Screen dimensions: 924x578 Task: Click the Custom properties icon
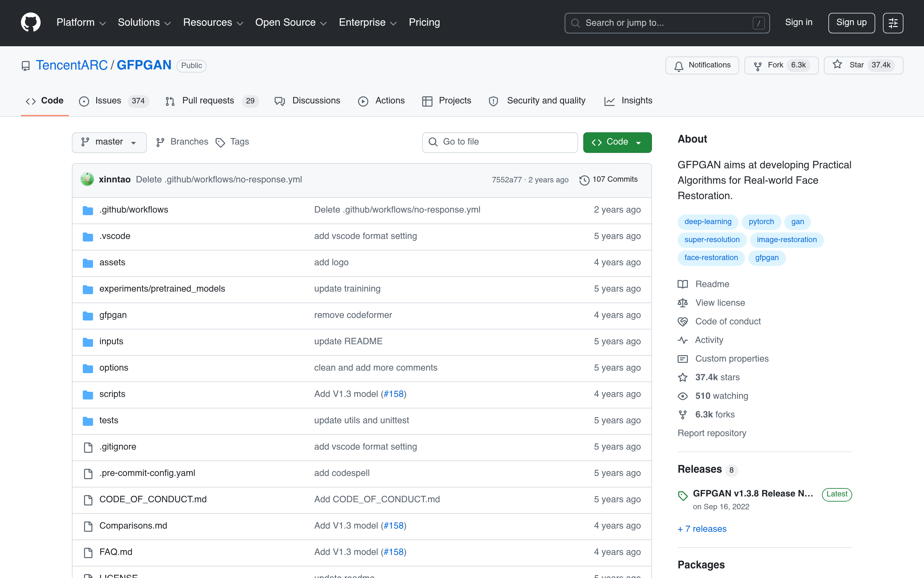pos(683,359)
